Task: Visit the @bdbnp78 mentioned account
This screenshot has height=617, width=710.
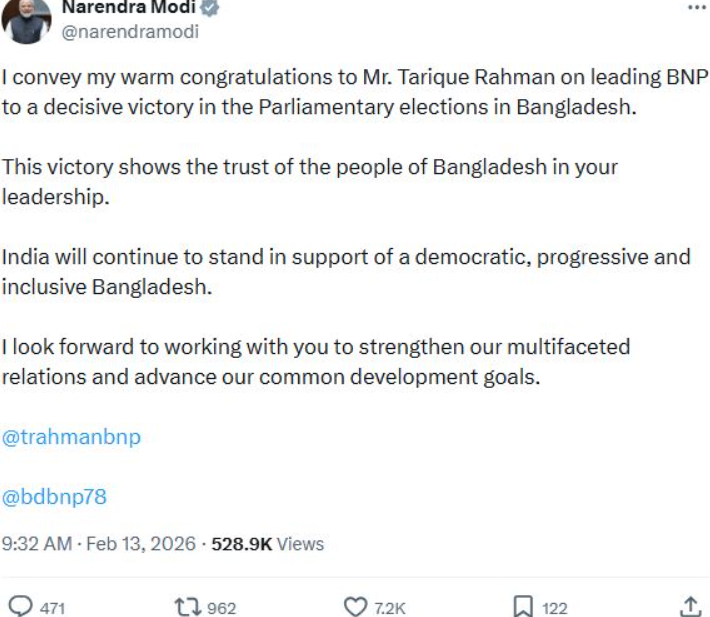Action: 54,495
